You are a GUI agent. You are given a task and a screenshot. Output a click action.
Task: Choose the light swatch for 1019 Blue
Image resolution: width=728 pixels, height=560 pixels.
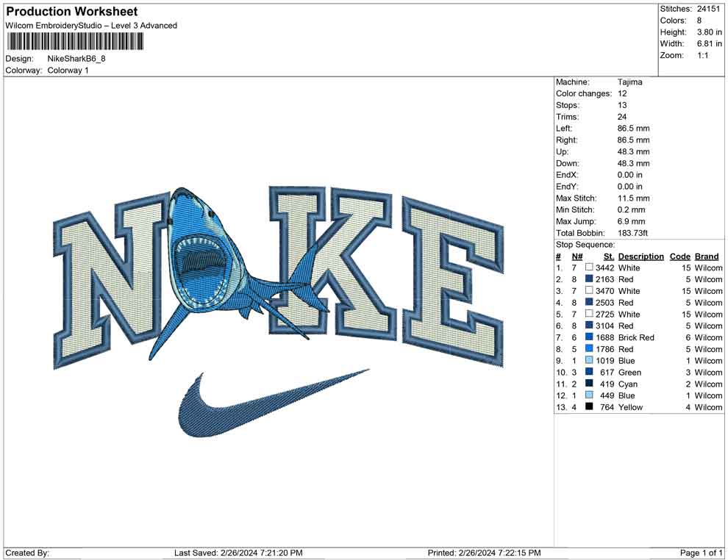pos(589,360)
